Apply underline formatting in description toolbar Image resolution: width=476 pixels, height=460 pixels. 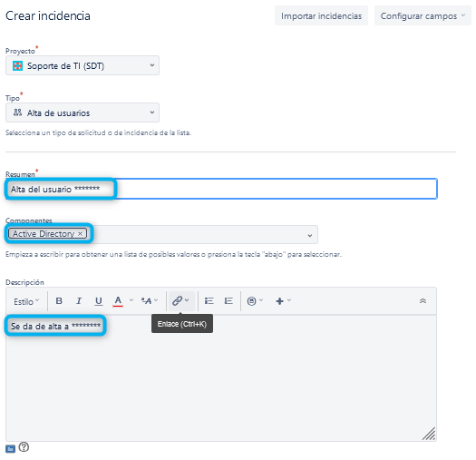point(98,301)
